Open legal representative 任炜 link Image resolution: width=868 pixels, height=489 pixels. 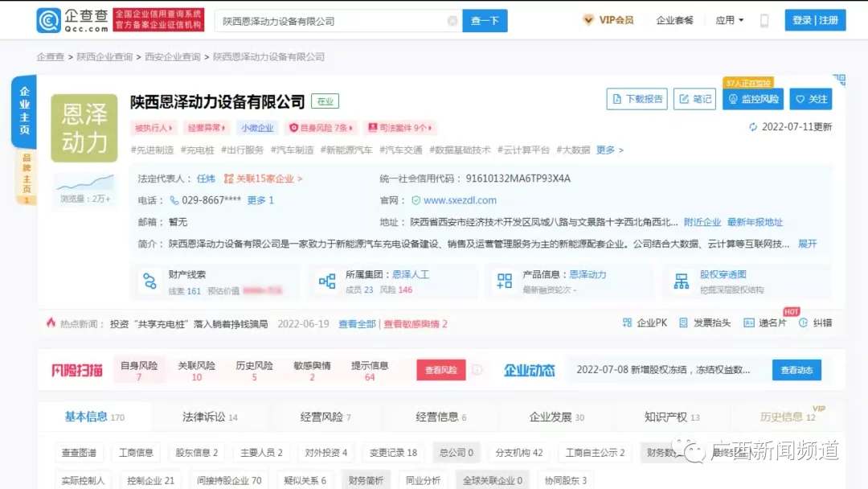tap(206, 179)
